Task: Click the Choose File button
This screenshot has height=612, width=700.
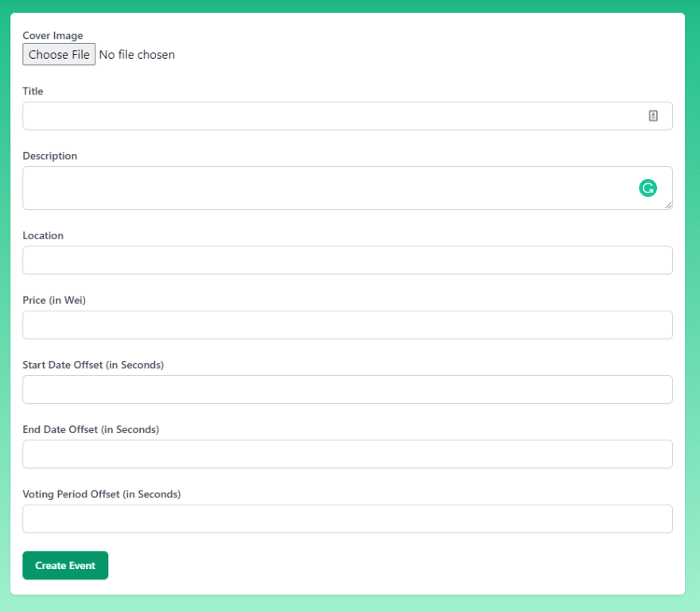Action: click(x=59, y=54)
